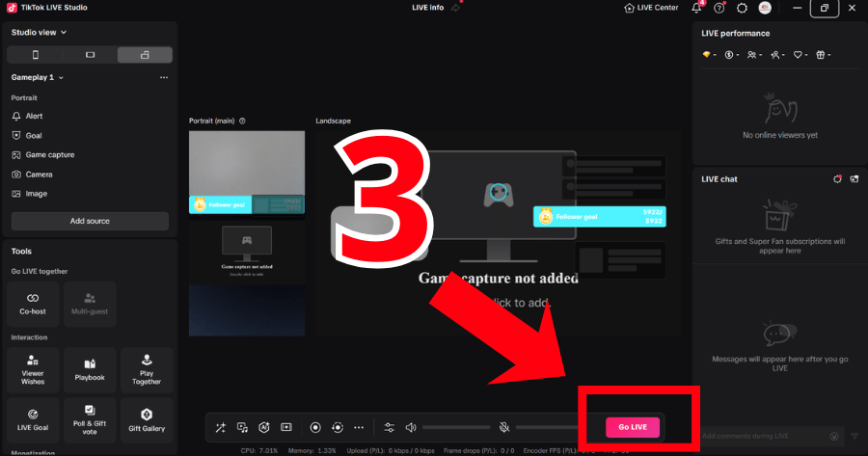Open LIVE chat settings icon
This screenshot has width=868, height=456.
tap(837, 179)
